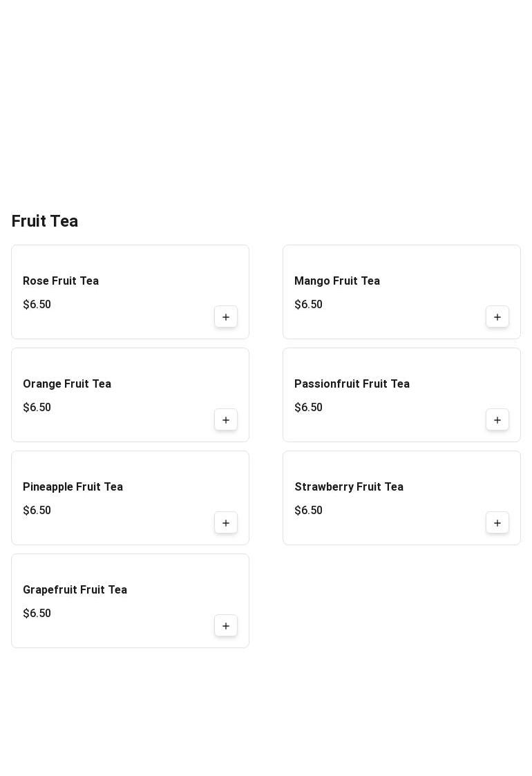Viewport: 532px width, 776px height.
Task: Open the Grapefruit Fruit Tea title
Action: (x=75, y=590)
